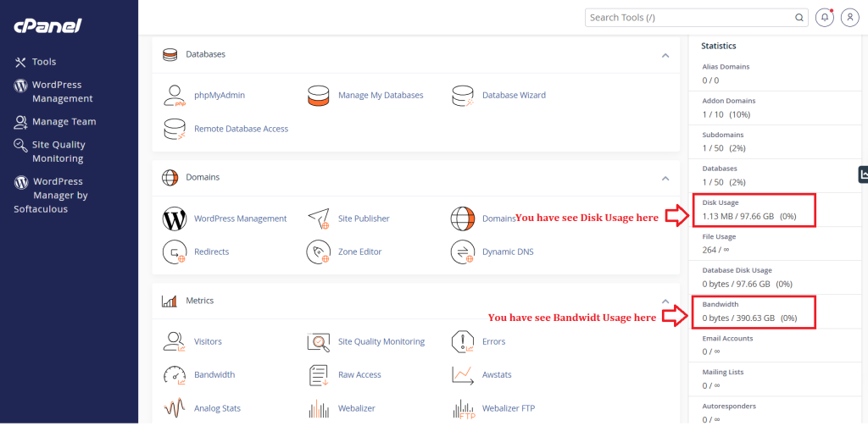Viewport: 868px width, 426px height.
Task: Open the Awstats chart icon
Action: pyautogui.click(x=463, y=374)
